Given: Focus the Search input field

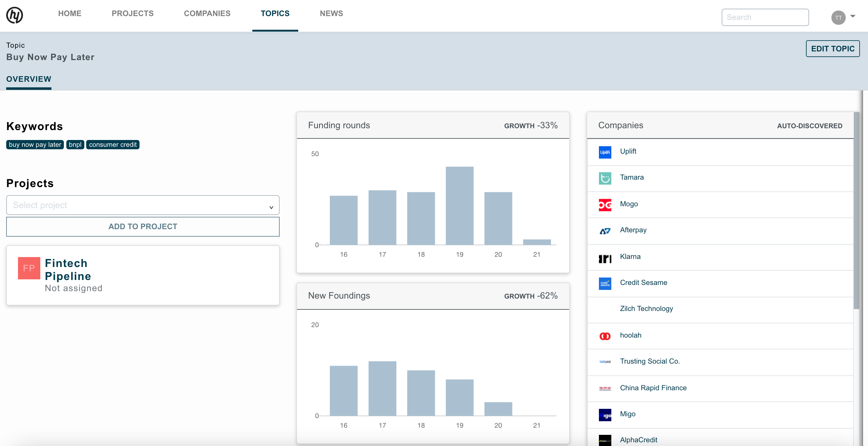Looking at the screenshot, I should point(765,17).
